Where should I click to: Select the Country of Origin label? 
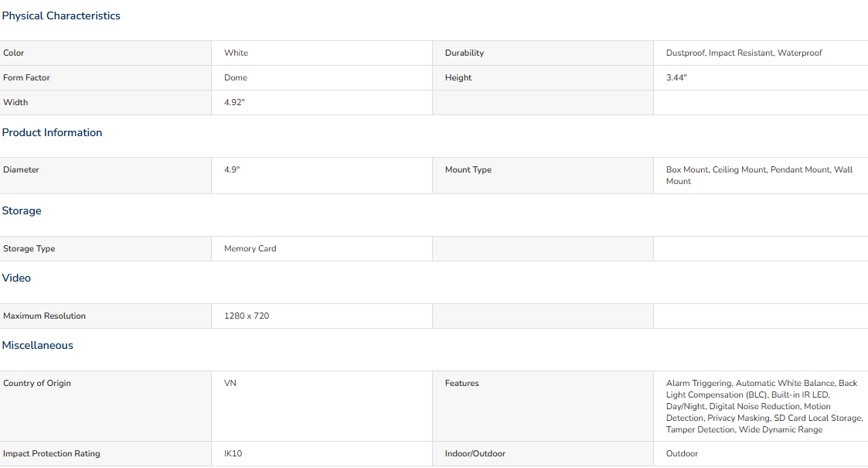pos(37,383)
